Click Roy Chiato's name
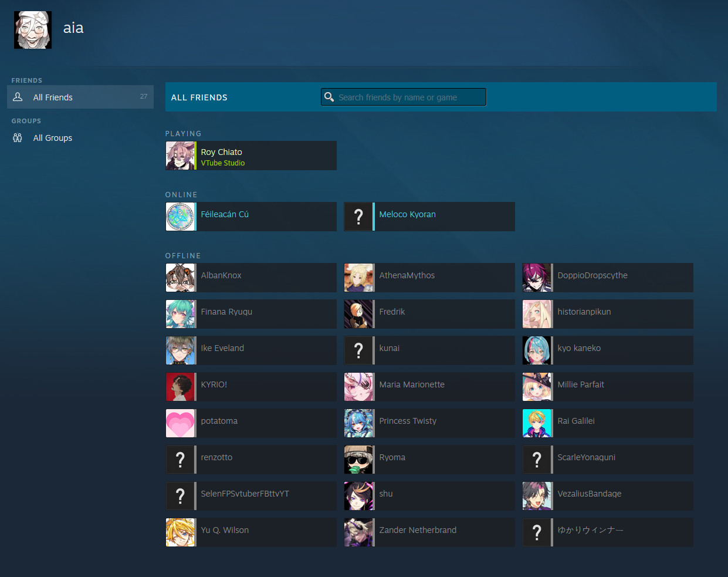 pyautogui.click(x=221, y=152)
